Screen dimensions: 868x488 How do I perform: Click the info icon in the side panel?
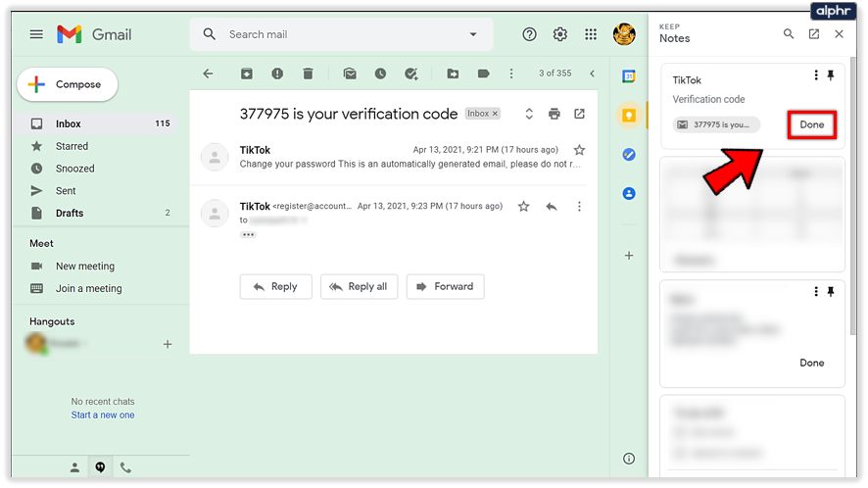[x=629, y=459]
